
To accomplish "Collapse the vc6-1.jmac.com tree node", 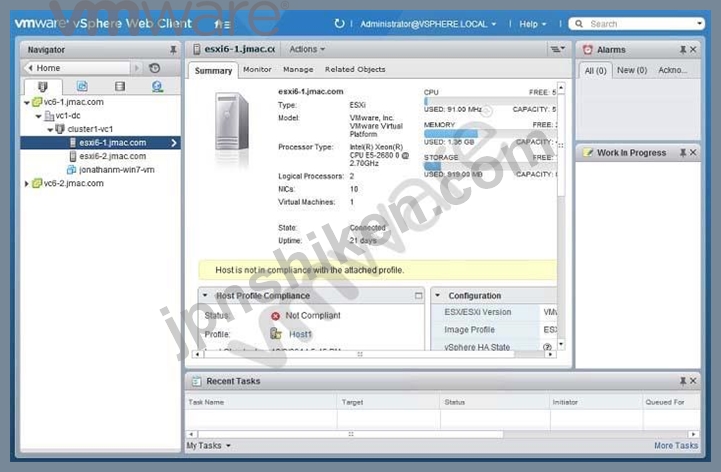I will 27,103.
